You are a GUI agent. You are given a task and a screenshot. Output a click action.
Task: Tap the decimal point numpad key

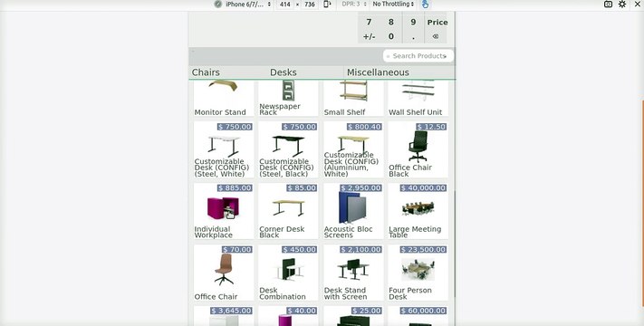pyautogui.click(x=413, y=36)
